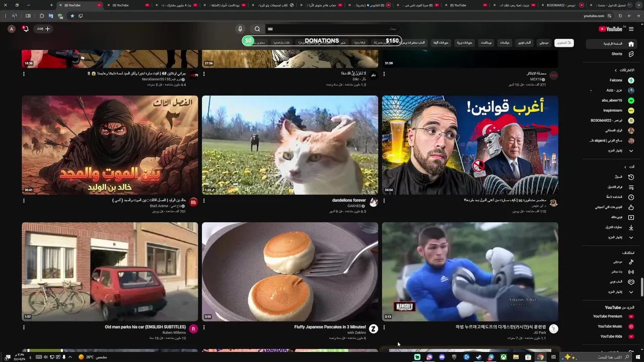Open the Music explore icon
Image resolution: width=644 pixels, height=362 pixels.
pyautogui.click(x=631, y=261)
